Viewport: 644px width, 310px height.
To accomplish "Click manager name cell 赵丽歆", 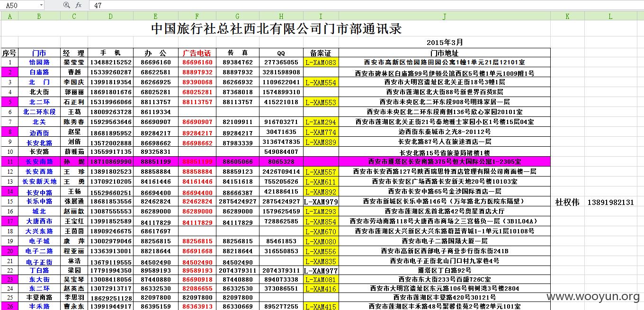I will [x=74, y=212].
